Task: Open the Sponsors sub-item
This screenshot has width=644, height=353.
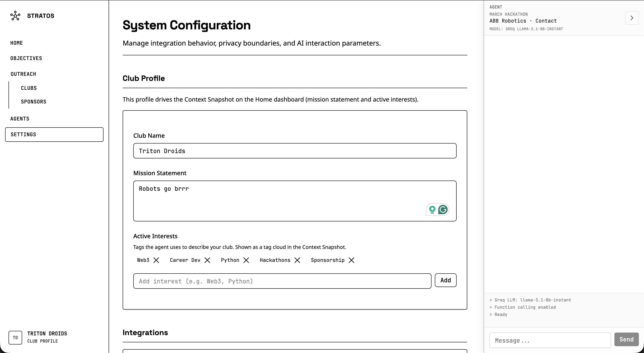Action: (x=33, y=102)
